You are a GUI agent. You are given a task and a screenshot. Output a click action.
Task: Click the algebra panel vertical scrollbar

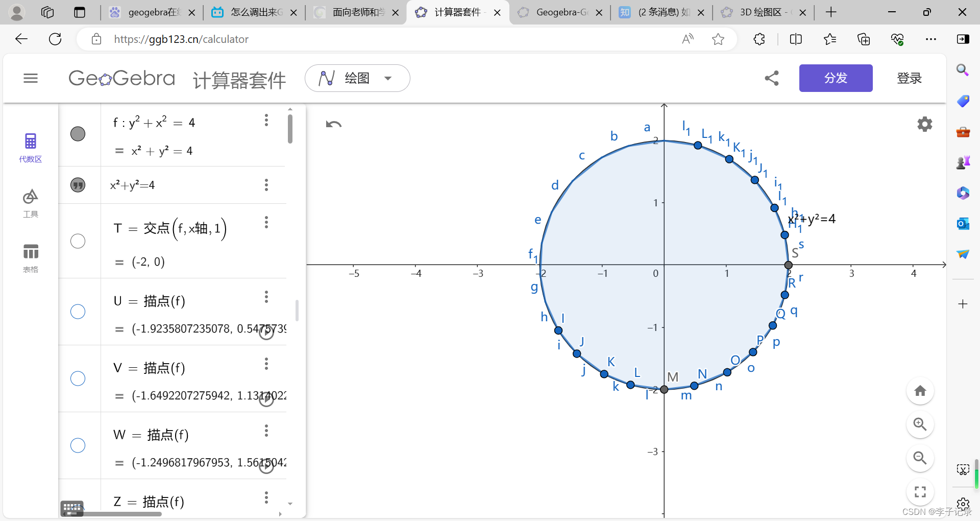click(290, 129)
